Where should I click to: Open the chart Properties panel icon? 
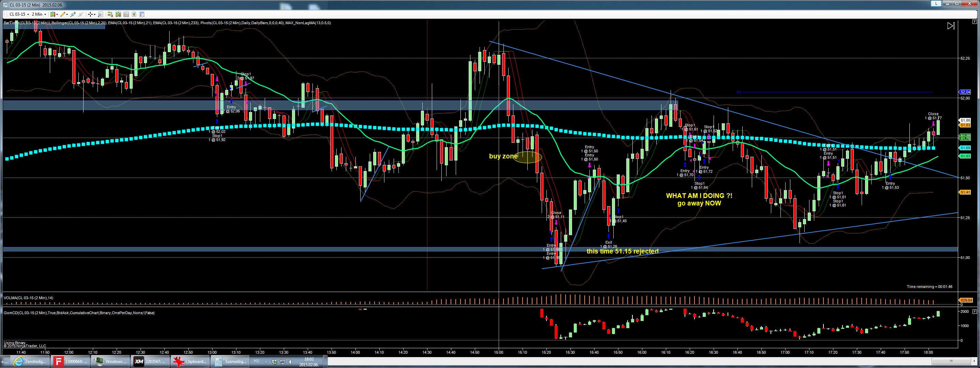pyautogui.click(x=142, y=14)
